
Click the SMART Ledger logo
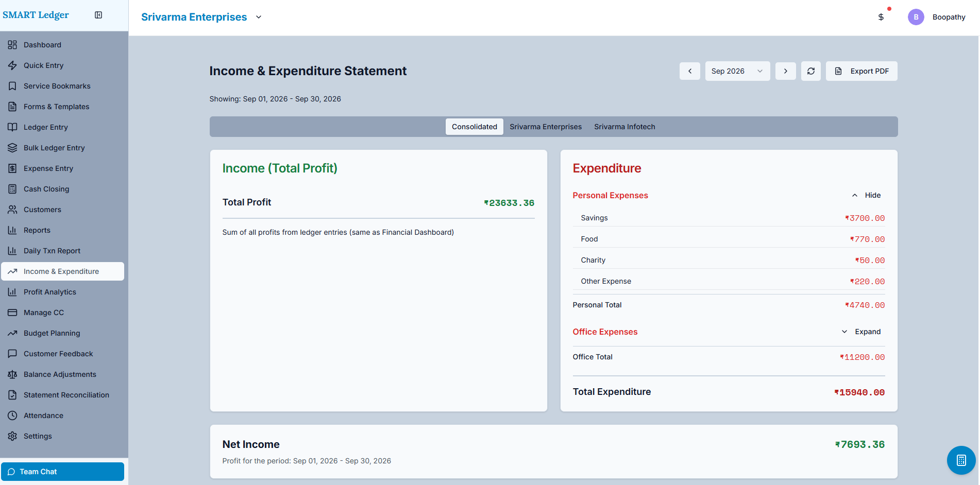coord(36,15)
